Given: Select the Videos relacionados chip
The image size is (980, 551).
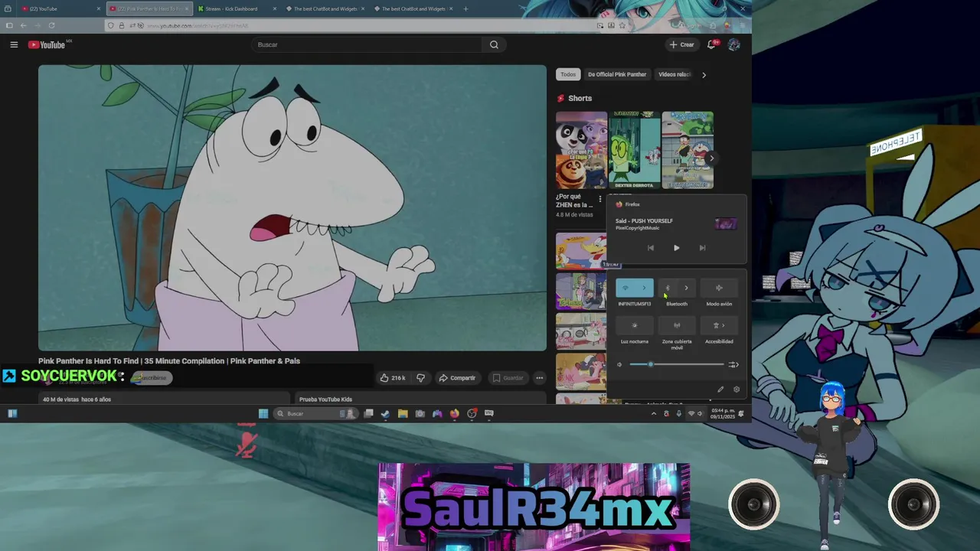Looking at the screenshot, I should tap(675, 74).
